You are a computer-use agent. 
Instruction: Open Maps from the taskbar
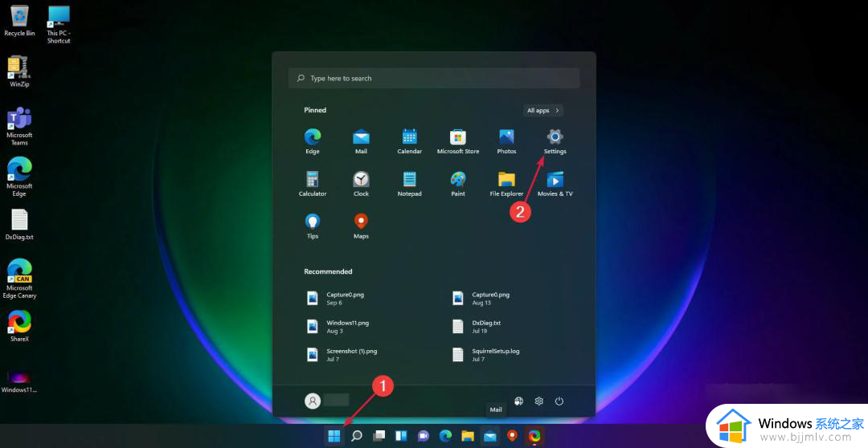pyautogui.click(x=512, y=437)
